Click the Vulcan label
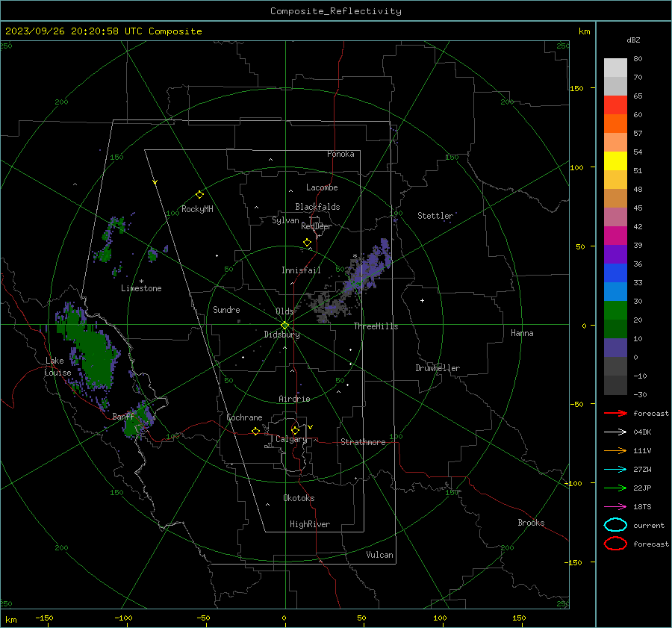The height and width of the screenshot is (628, 672). (x=379, y=555)
